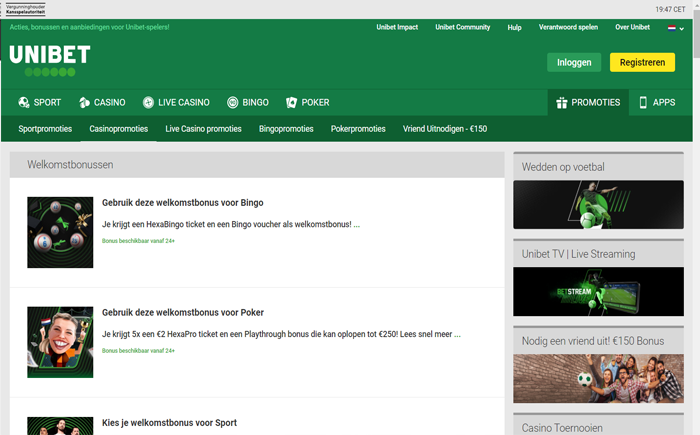Click the Acties, bonussen en aanbiedingen text
Viewport: 700px width, 435px height.
click(89, 27)
